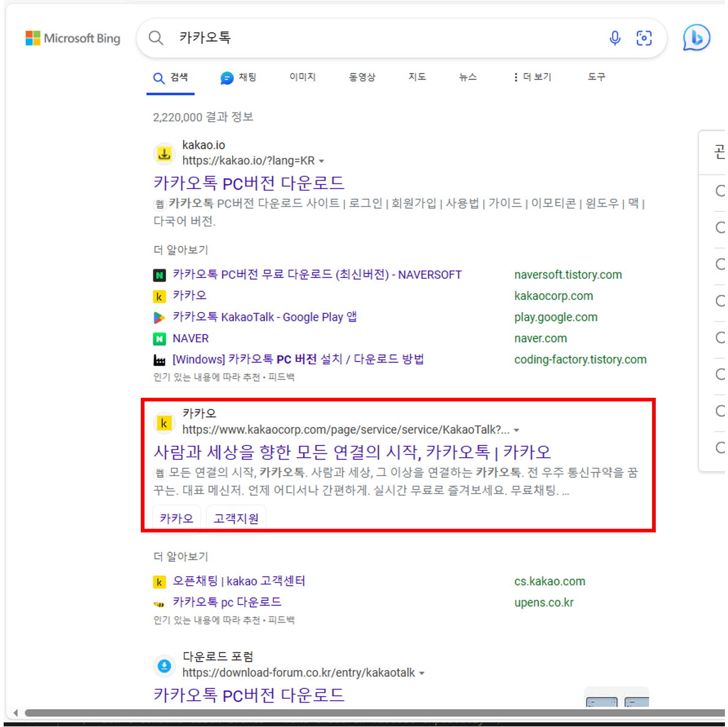Click naversoft.tistory.com domain text
This screenshot has height=727, width=728.
[x=568, y=275]
